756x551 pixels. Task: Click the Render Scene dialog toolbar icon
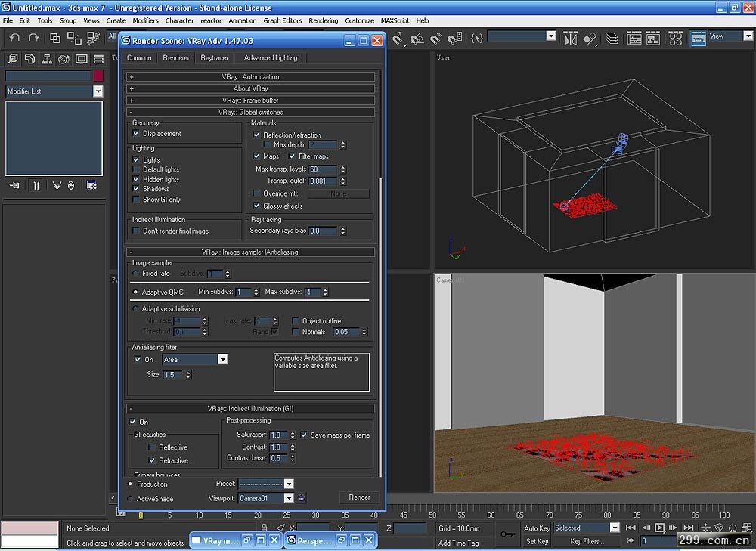pyautogui.click(x=698, y=38)
